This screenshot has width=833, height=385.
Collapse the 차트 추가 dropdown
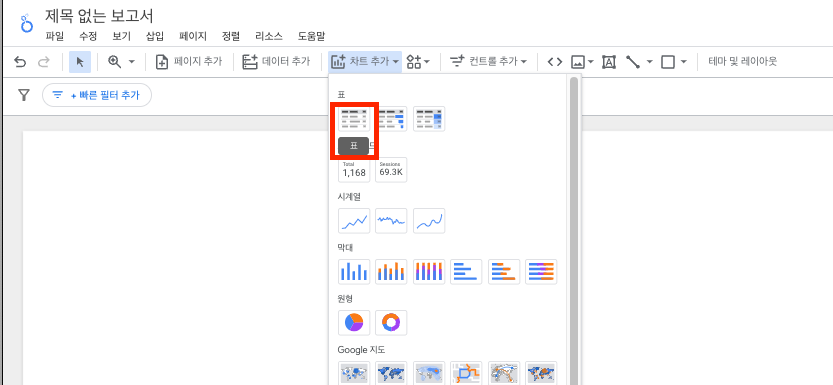coord(365,62)
